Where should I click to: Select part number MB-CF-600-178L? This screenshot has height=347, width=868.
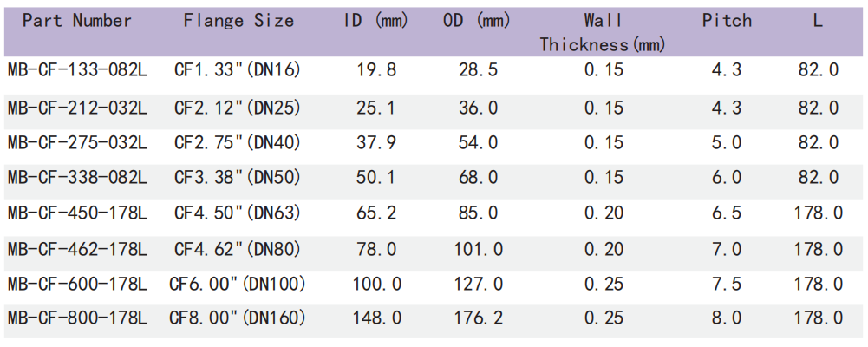pyautogui.click(x=77, y=284)
